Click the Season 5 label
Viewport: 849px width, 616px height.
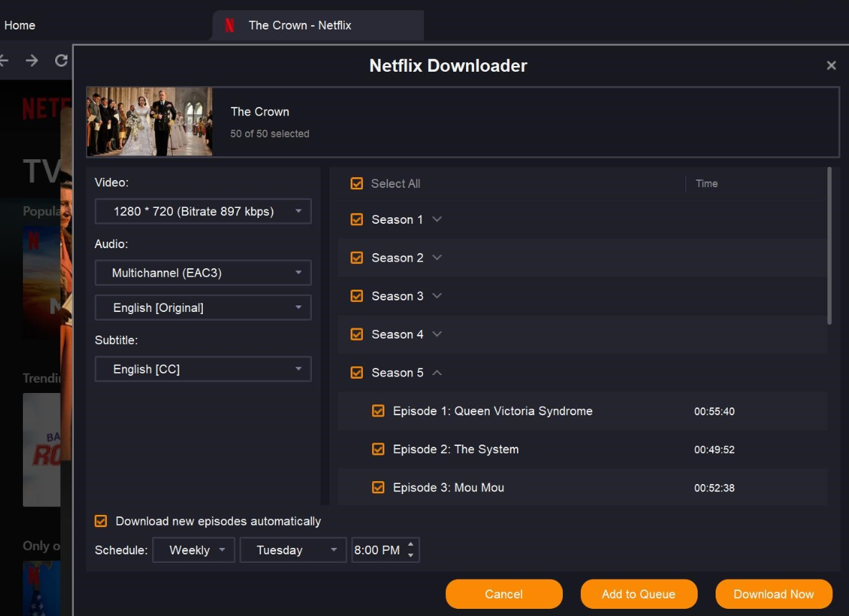click(x=397, y=373)
